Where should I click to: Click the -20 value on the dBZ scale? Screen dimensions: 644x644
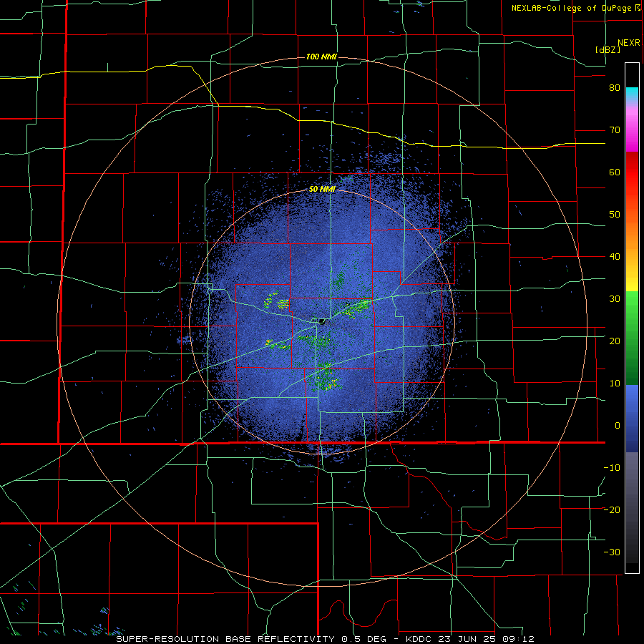(612, 510)
